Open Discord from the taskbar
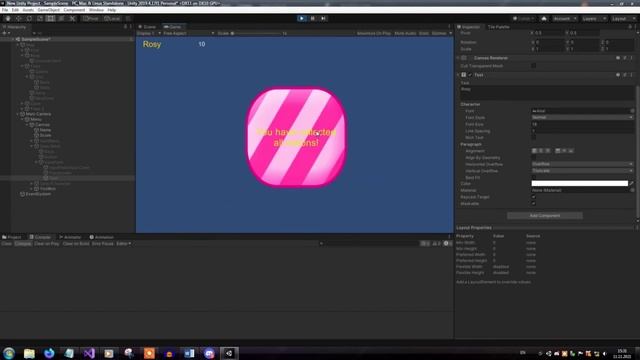The image size is (640, 360). pyautogui.click(x=209, y=353)
